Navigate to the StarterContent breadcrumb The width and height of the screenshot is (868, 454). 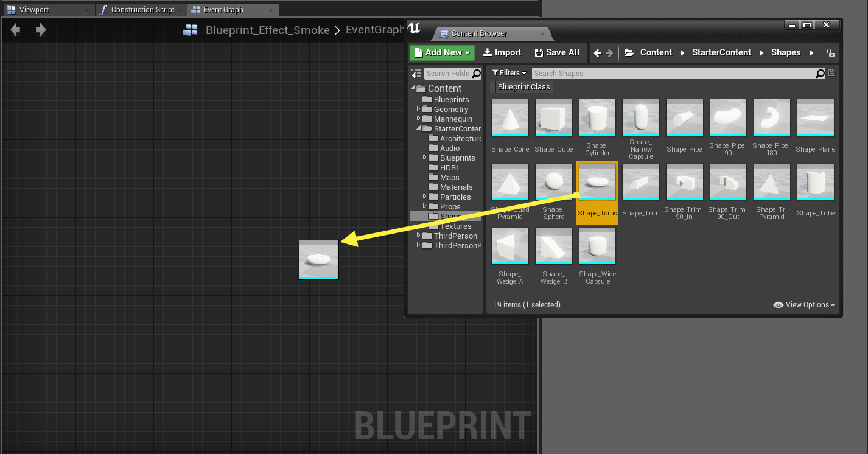[721, 52]
